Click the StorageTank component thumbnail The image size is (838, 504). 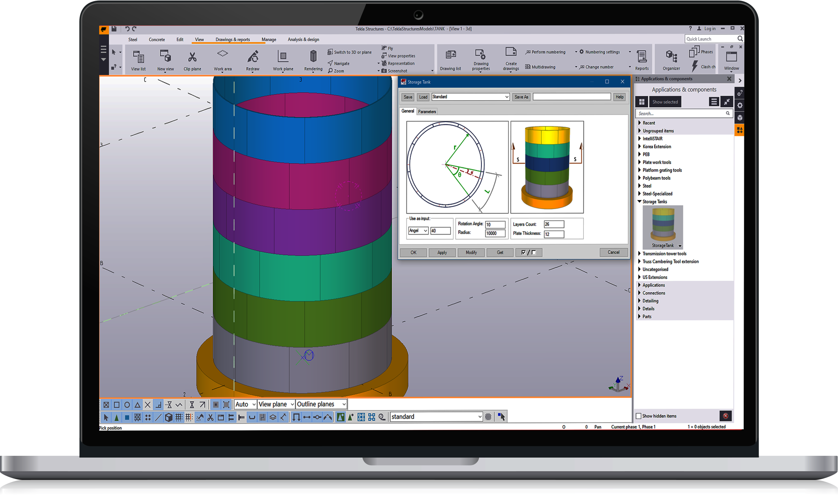coord(663,227)
